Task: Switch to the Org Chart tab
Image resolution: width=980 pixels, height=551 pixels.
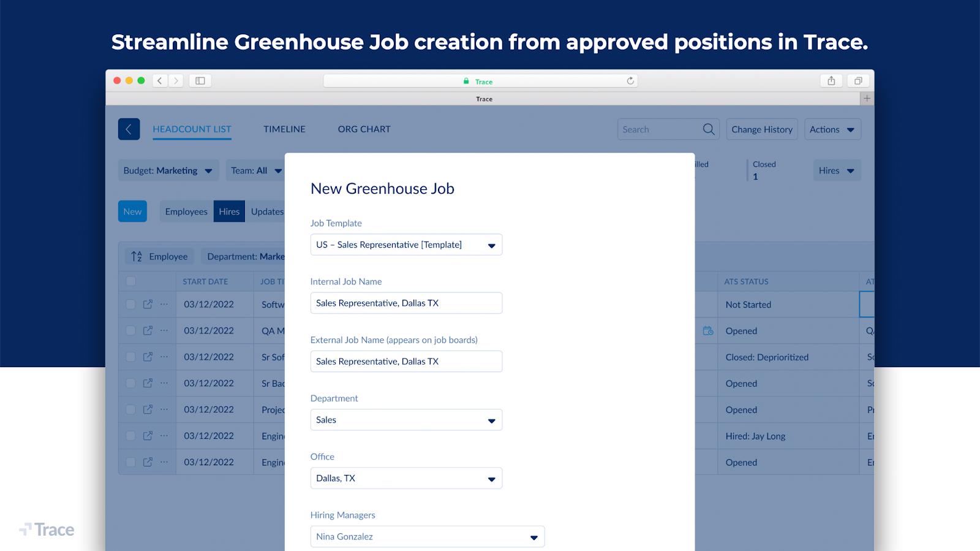Action: click(364, 129)
